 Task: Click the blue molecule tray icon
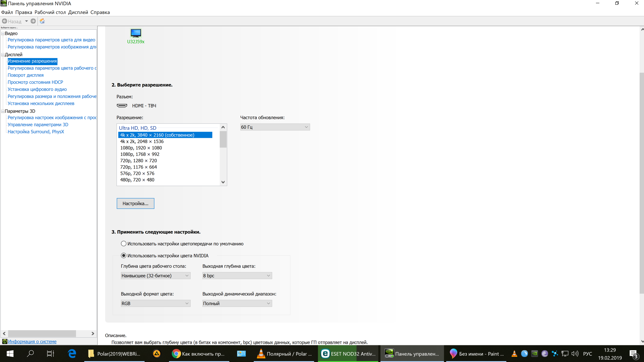555,353
